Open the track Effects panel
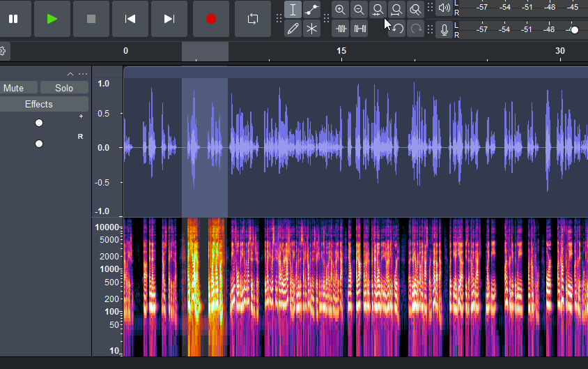 (39, 104)
